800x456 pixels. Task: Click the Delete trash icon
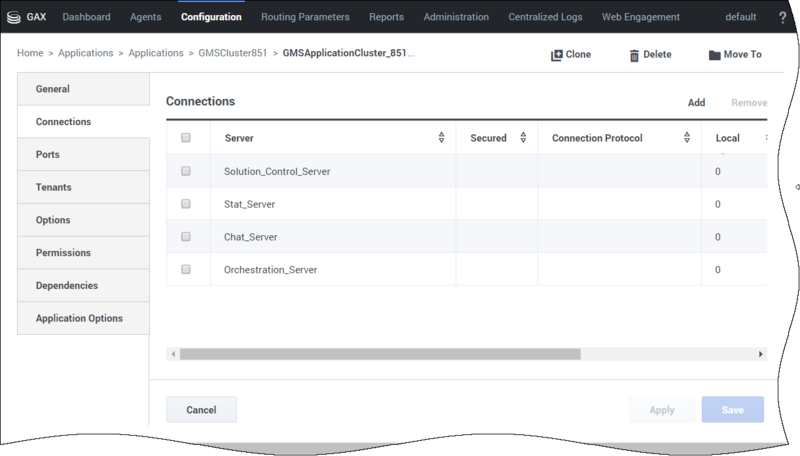[634, 55]
